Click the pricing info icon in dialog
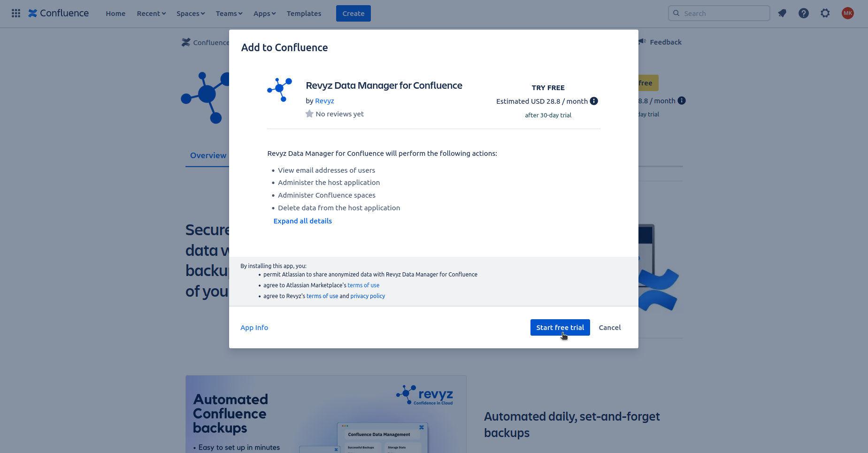The image size is (868, 453). pyautogui.click(x=594, y=101)
